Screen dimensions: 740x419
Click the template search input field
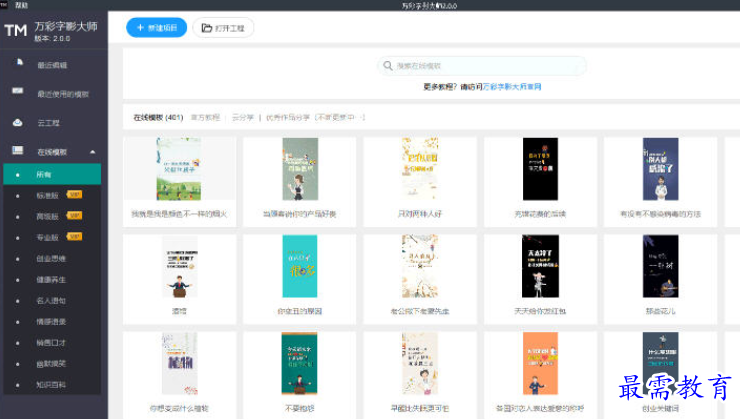482,66
